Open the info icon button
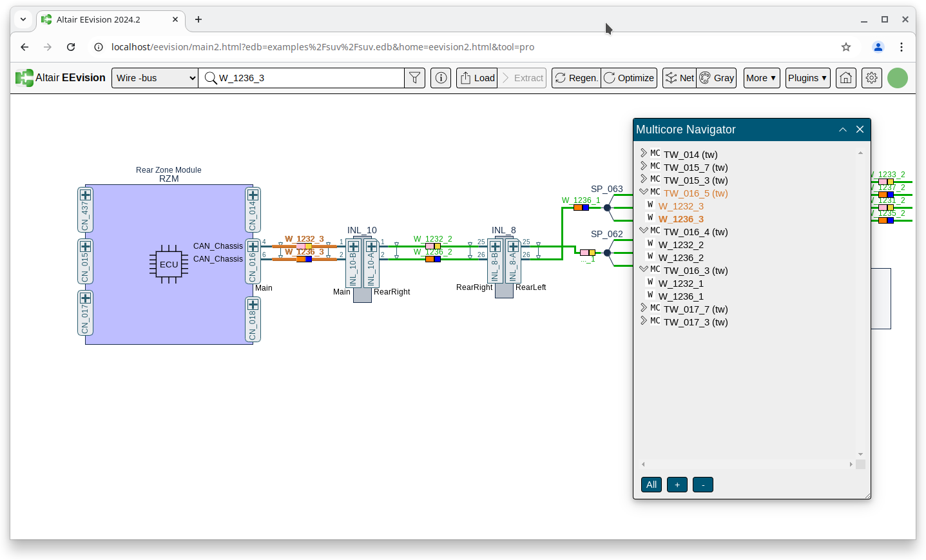Viewport: 926px width, 560px height. (441, 78)
